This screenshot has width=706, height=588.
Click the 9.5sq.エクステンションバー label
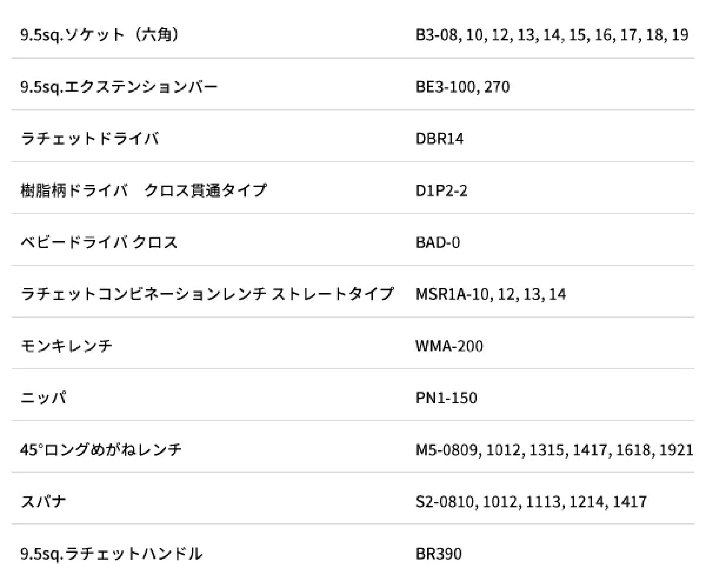119,87
